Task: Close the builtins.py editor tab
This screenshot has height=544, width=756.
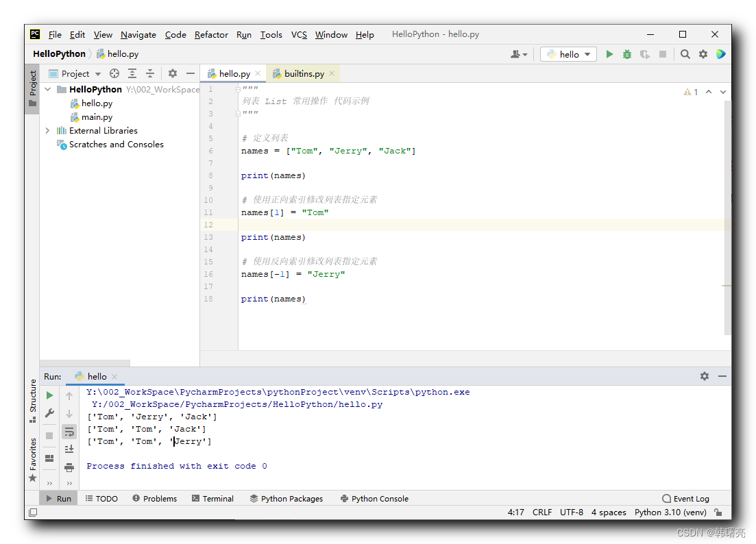Action: 332,73
